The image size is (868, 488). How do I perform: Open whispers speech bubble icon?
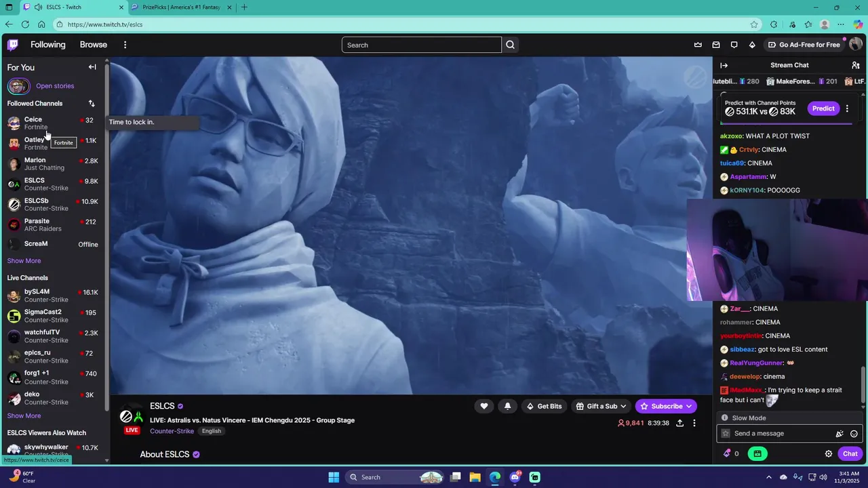734,45
